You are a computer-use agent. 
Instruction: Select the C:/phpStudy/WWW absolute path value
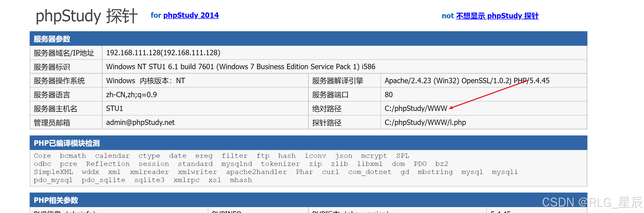pyautogui.click(x=416, y=109)
